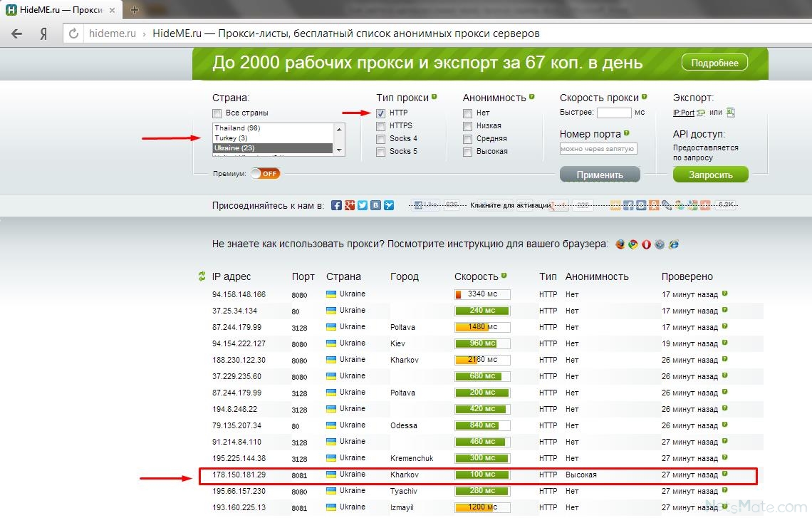Screen dimensions: 812x518
Task: Click the help icon beside 'Анонимность' filter
Action: [x=532, y=96]
